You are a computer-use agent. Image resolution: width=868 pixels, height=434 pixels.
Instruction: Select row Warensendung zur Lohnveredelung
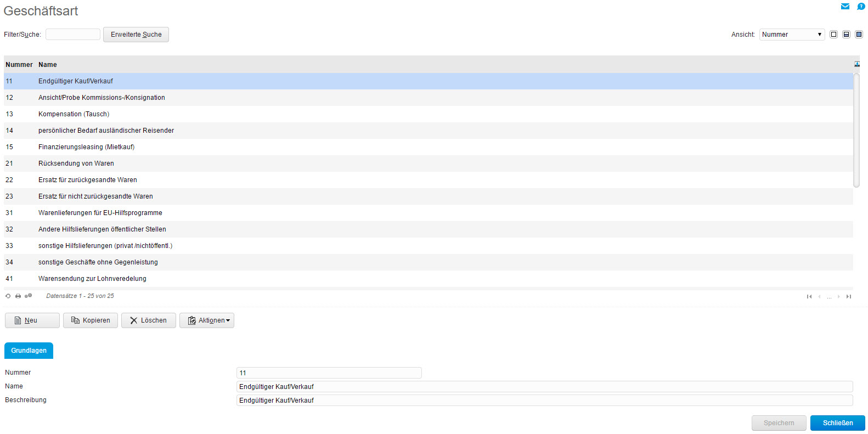coord(429,279)
